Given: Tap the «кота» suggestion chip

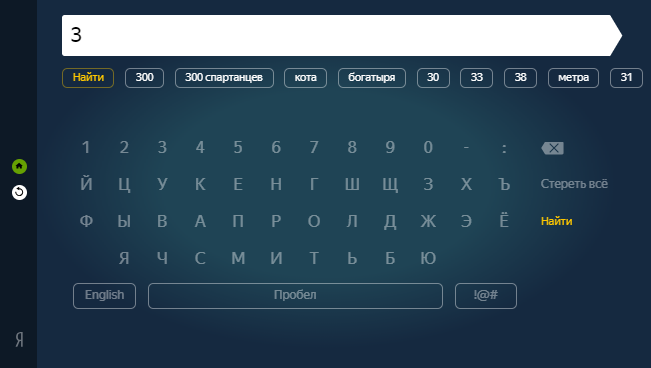Looking at the screenshot, I should coord(305,78).
